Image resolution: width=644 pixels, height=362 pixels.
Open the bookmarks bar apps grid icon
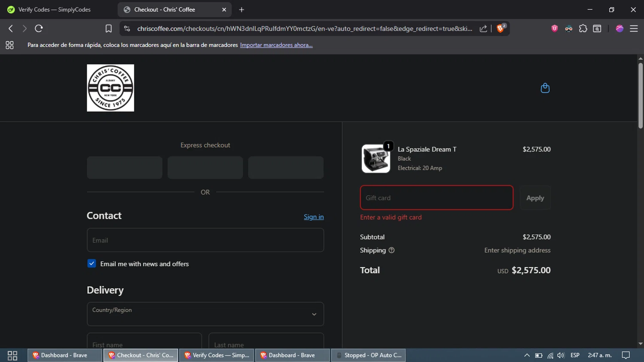pyautogui.click(x=9, y=45)
